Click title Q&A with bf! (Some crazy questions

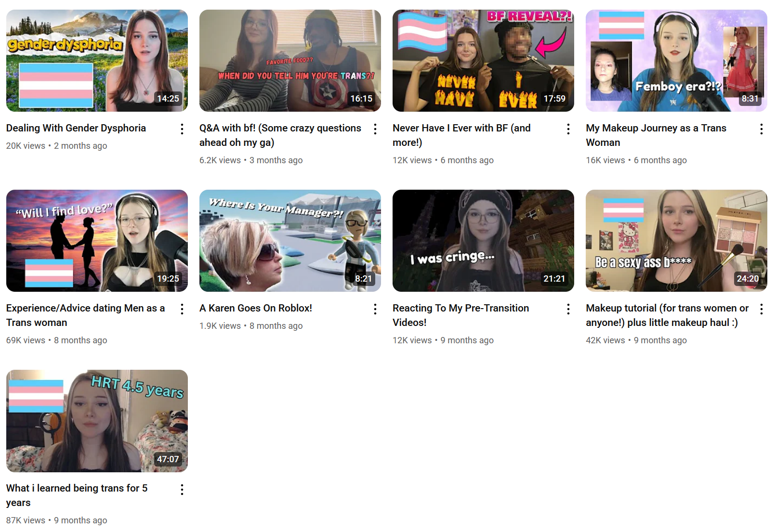(280, 135)
